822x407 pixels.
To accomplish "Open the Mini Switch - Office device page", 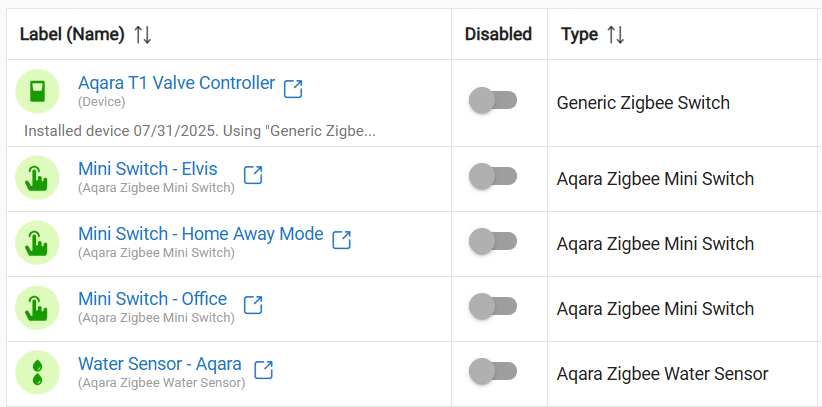I will click(x=152, y=299).
